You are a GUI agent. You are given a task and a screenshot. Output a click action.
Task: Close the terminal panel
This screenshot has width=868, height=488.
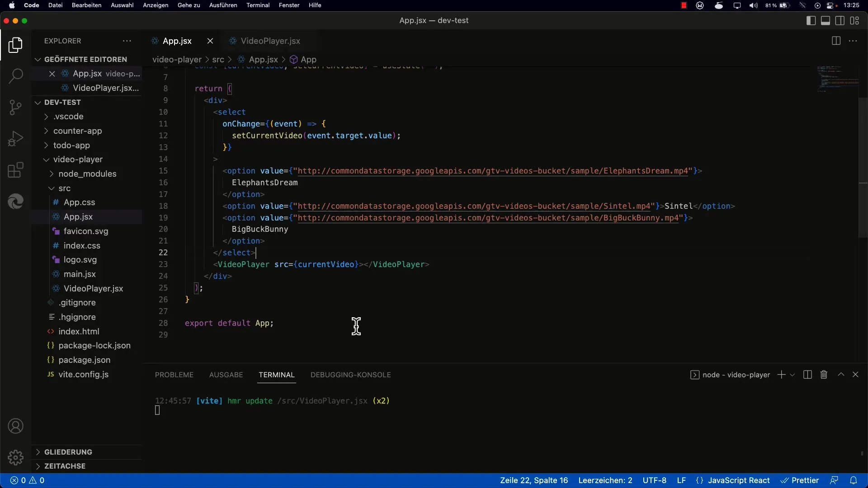[855, 375]
